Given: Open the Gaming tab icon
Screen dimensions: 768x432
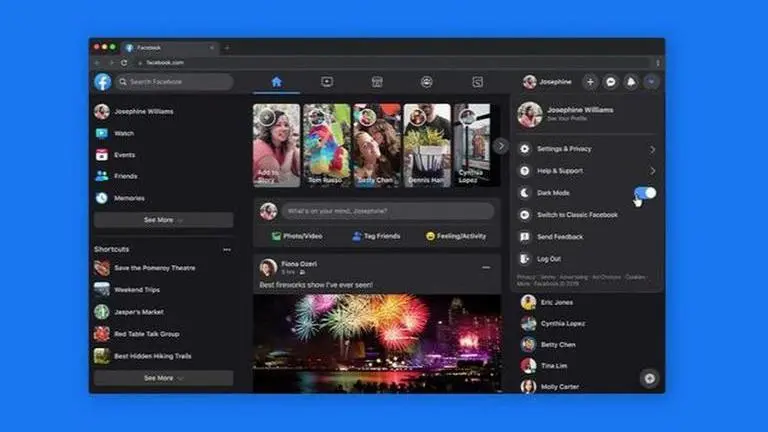Looking at the screenshot, I should [478, 82].
